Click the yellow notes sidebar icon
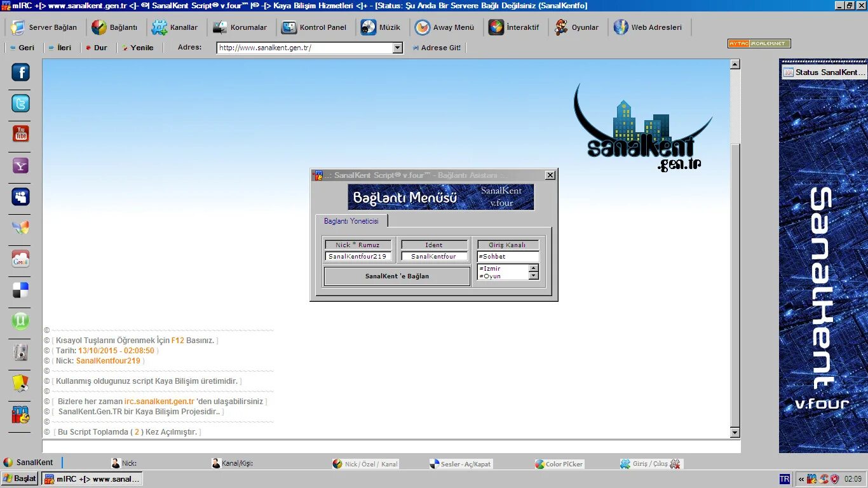The height and width of the screenshot is (488, 868). [21, 383]
